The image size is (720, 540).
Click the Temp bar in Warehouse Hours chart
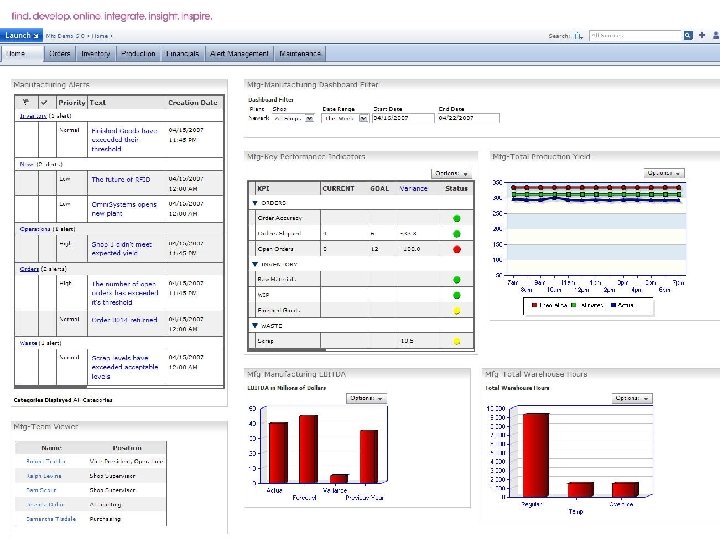[580, 490]
